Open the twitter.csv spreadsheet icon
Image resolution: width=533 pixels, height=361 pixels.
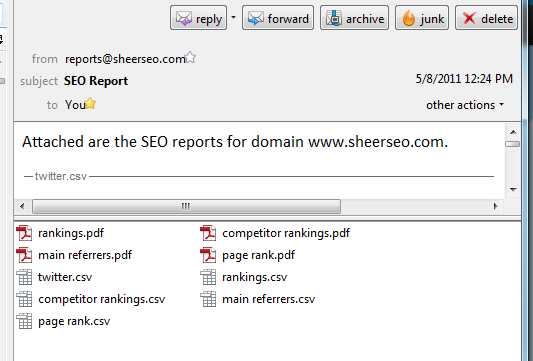24,277
